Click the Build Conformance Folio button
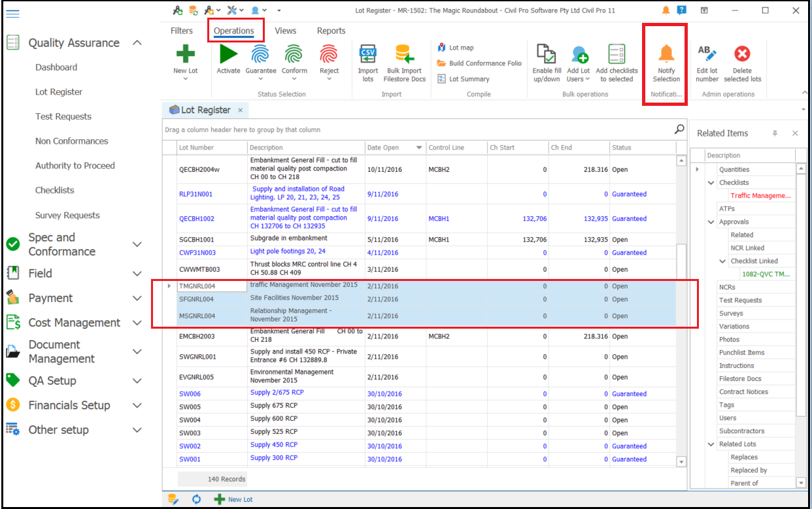Screen dimensions: 812x509 (x=479, y=63)
